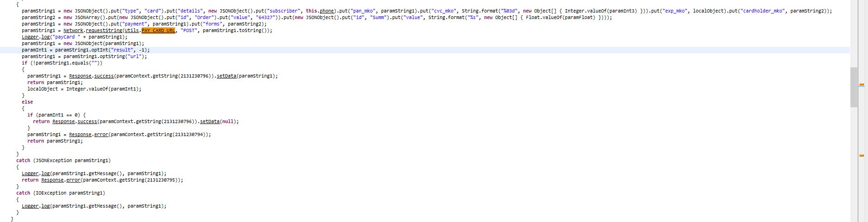Image resolution: width=868 pixels, height=222 pixels.
Task: Open Response link on the setData(paramString1) line
Action: click(x=80, y=76)
